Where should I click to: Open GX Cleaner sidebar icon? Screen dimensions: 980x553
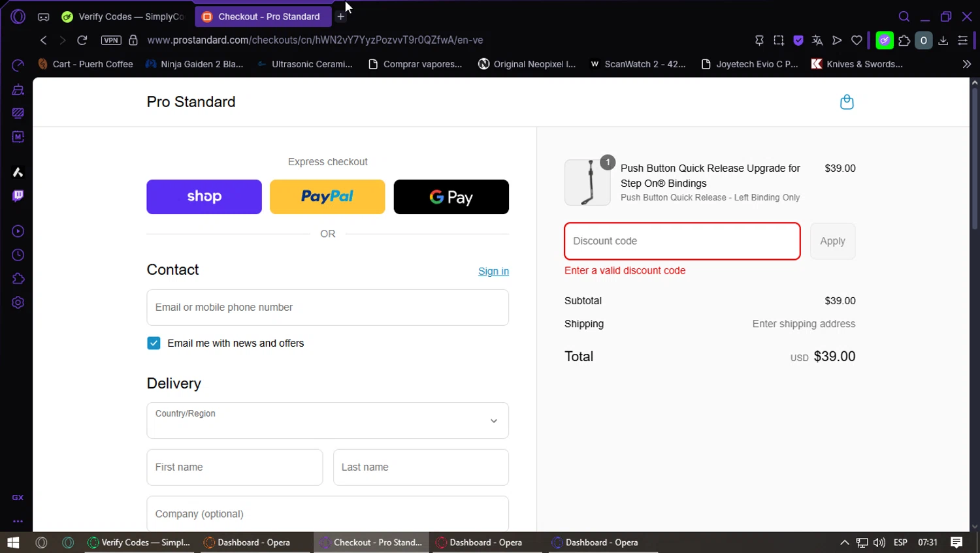tap(18, 89)
